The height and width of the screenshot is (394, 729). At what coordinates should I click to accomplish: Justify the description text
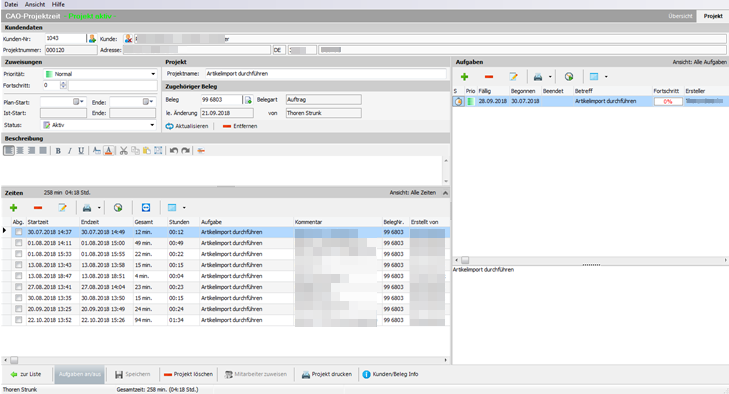(43, 150)
